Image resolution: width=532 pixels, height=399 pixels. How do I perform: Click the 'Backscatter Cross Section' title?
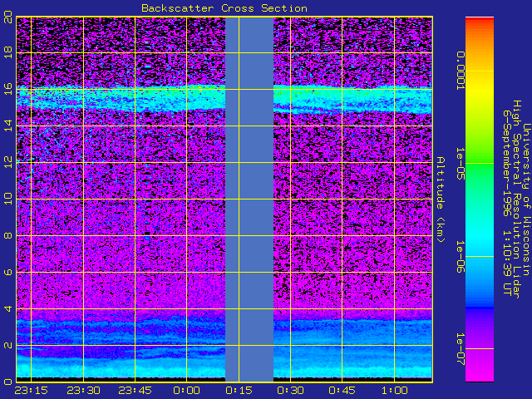(224, 8)
